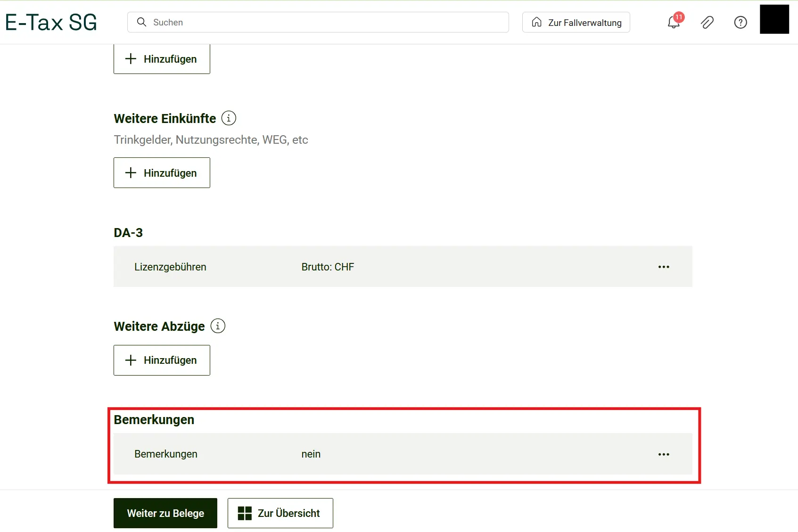The width and height of the screenshot is (798, 532).
Task: Click the home icon inside Zur Fallverwaltung
Action: coord(537,22)
